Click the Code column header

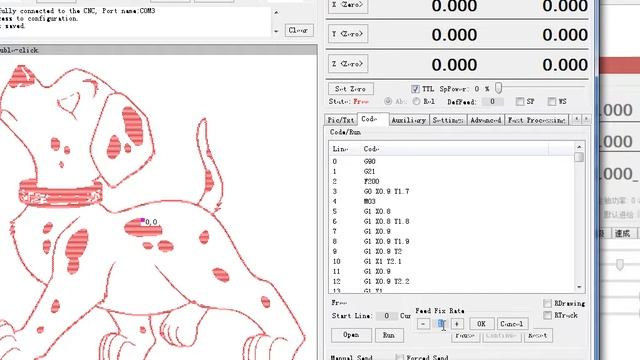[x=454, y=149]
